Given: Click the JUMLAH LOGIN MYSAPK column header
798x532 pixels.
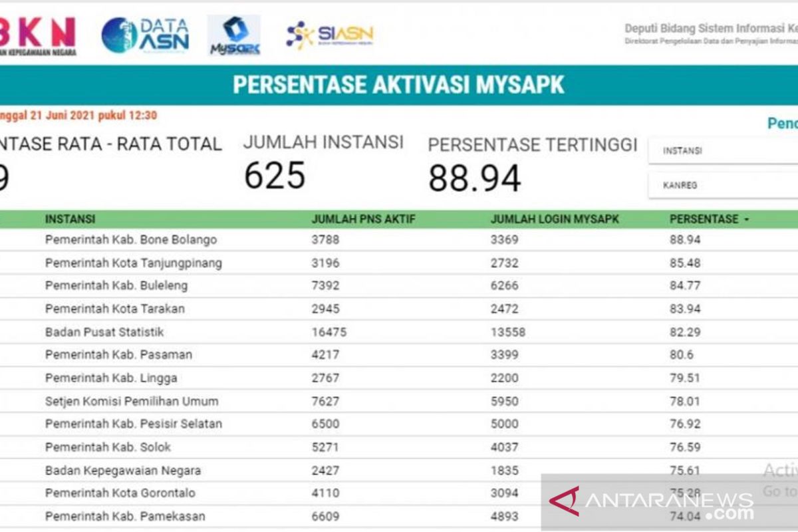Looking at the screenshot, I should 555,219.
